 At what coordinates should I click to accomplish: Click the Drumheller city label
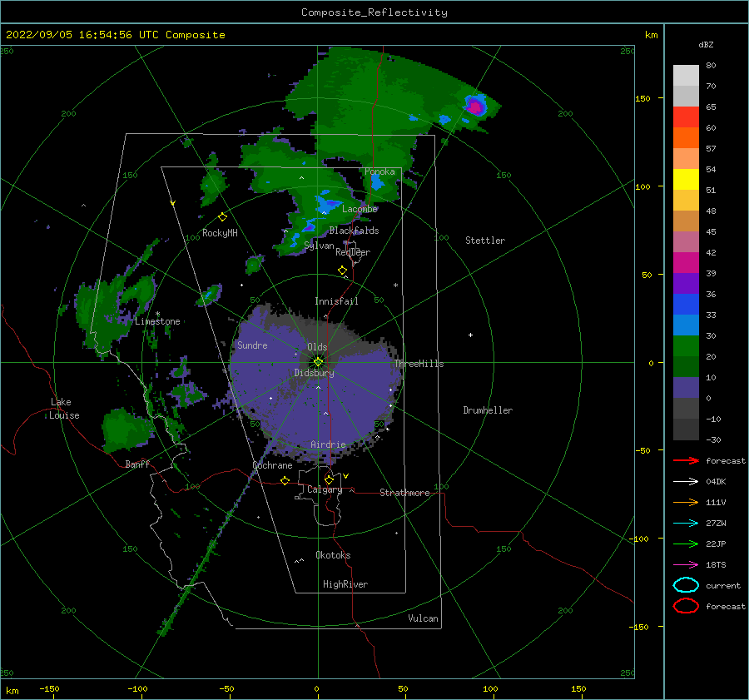click(x=488, y=410)
